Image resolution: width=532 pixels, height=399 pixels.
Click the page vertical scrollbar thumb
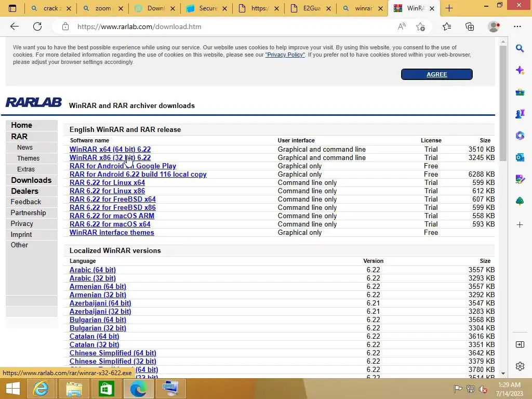coord(503,103)
